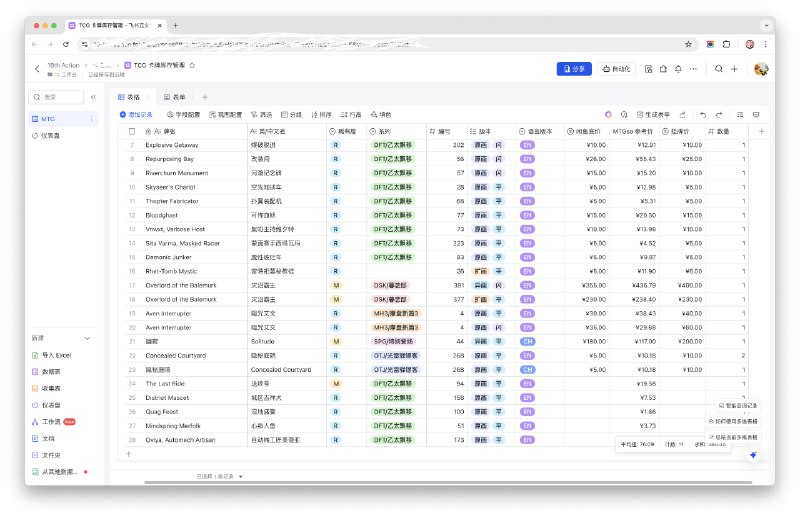
Task: Open the 填色 fill color tool
Action: pos(381,115)
